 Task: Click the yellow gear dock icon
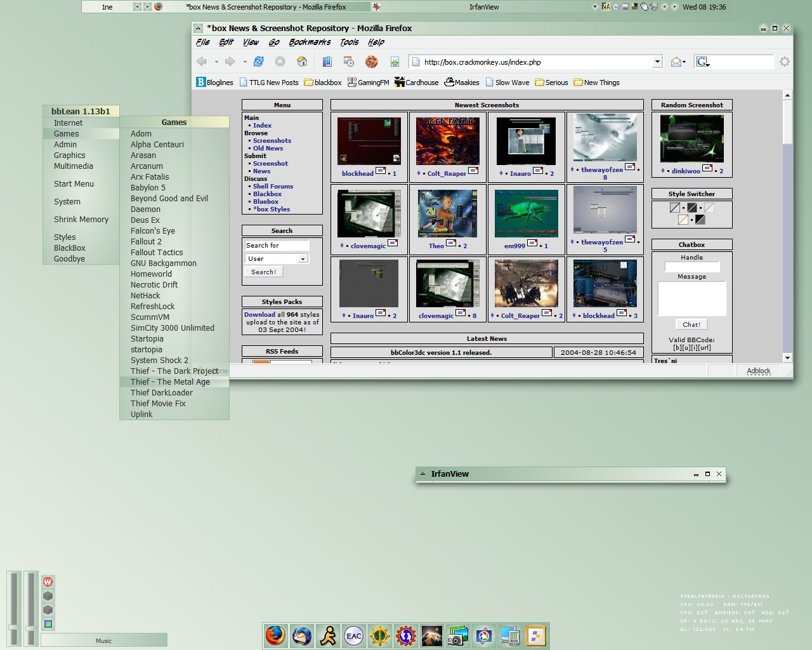coord(379,635)
